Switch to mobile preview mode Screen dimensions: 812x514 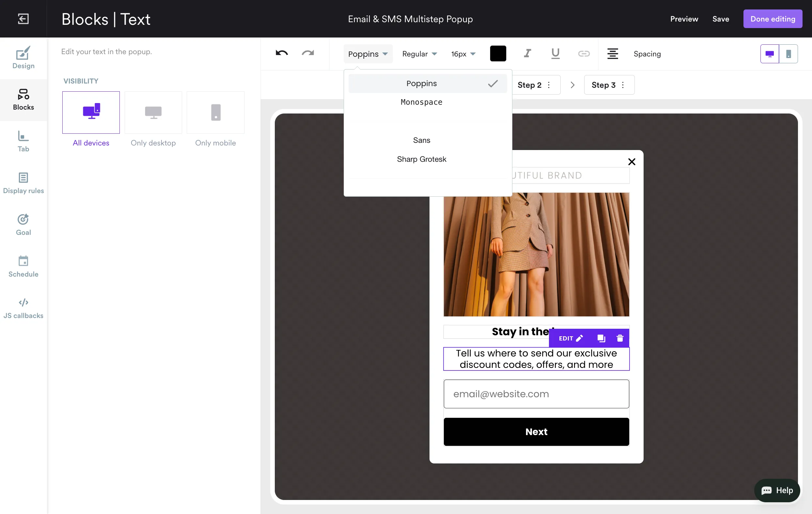point(788,53)
